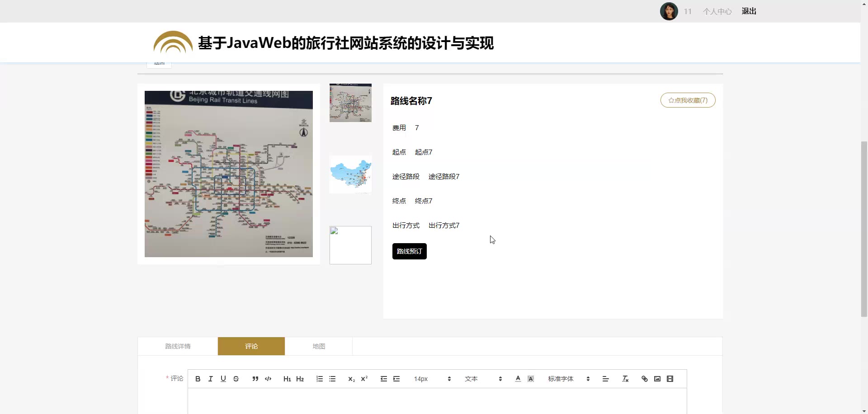Open the text alignment options
The width and height of the screenshot is (868, 414).
(x=605, y=379)
